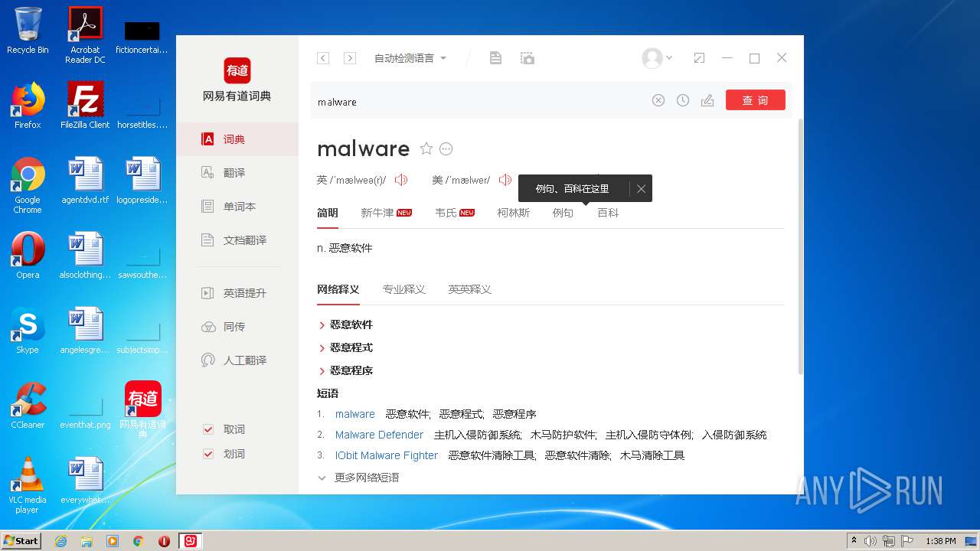Viewport: 980px width, 551px height.
Task: Close the 例句、百科在这里 tooltip
Action: pos(642,188)
